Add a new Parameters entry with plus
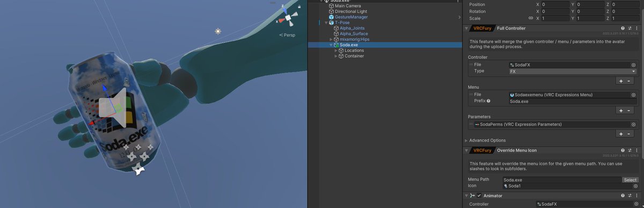This screenshot has width=644, height=208. 620,134
